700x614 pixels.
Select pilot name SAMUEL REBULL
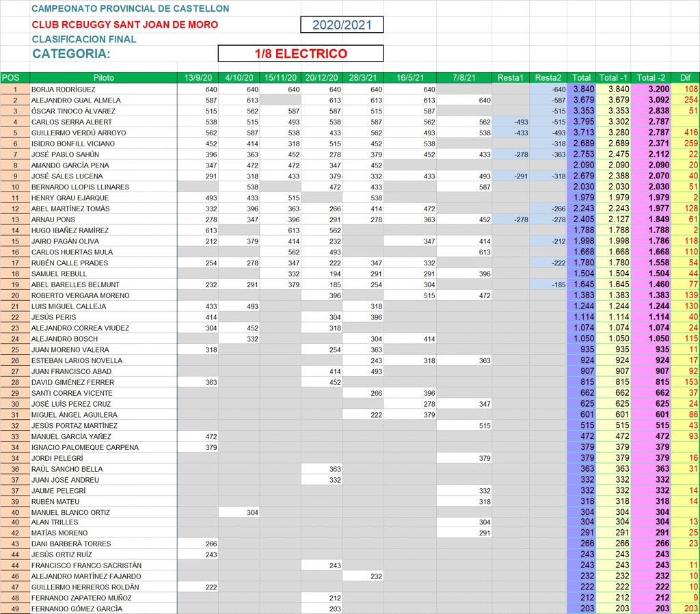tap(59, 273)
